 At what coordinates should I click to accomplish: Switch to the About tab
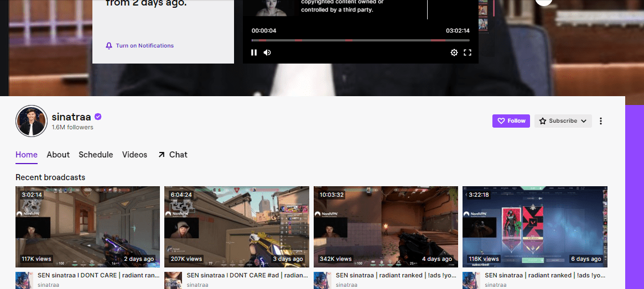point(58,155)
